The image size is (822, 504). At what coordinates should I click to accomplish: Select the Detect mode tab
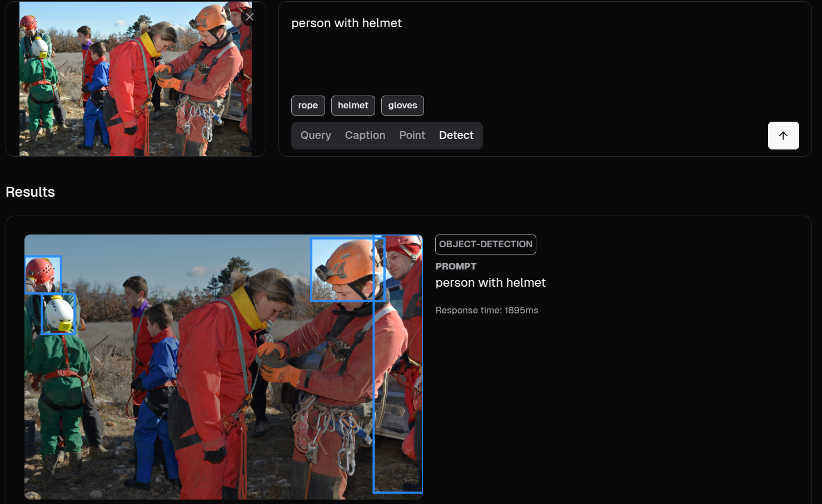tap(456, 136)
